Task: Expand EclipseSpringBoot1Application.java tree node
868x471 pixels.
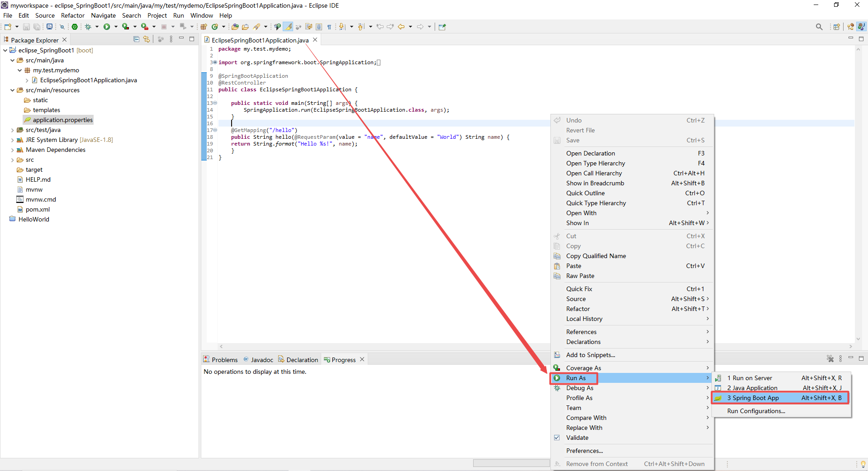Action: coord(27,80)
